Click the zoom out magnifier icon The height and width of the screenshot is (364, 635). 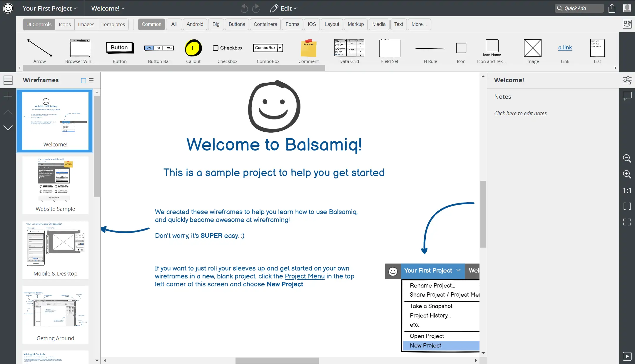(627, 158)
